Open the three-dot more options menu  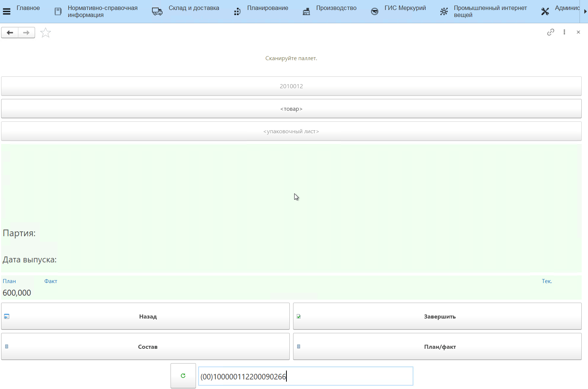(x=564, y=32)
